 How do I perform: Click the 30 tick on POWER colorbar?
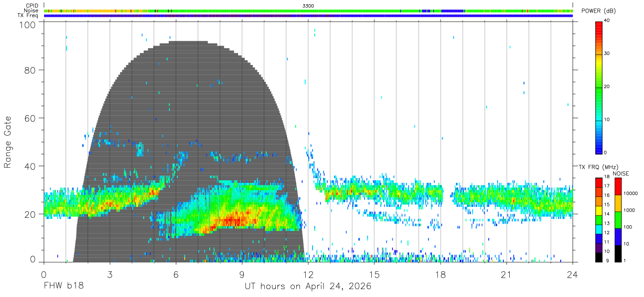tap(607, 54)
